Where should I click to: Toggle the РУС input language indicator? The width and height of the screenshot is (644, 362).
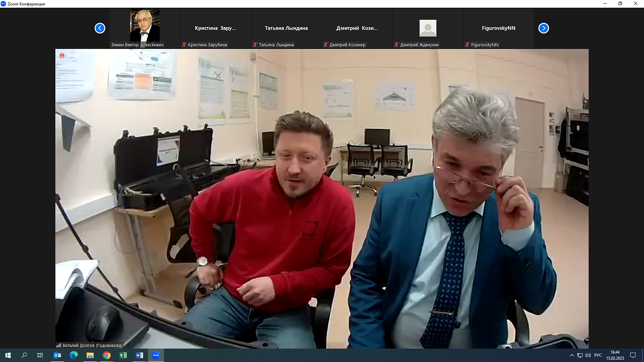click(598, 355)
